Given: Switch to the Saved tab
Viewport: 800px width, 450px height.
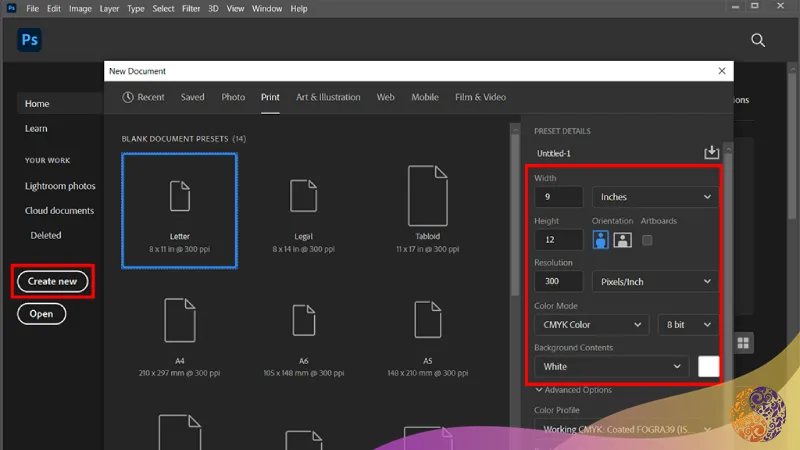Looking at the screenshot, I should point(192,97).
